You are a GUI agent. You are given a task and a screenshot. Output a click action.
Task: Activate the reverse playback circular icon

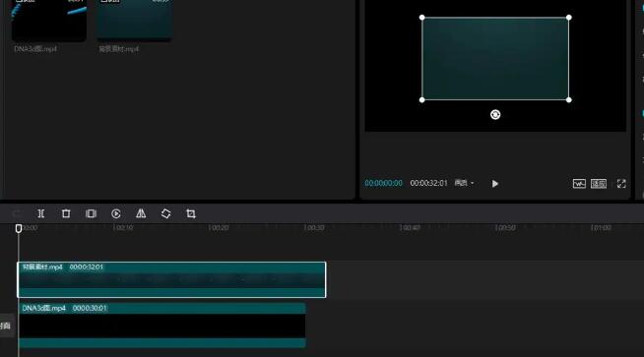[x=116, y=213]
